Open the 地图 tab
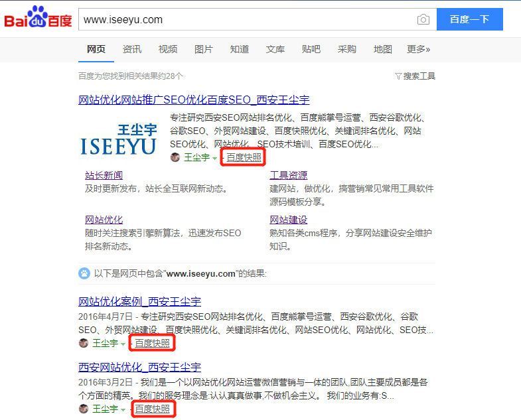Screen dimensions: 521x420 coord(383,49)
